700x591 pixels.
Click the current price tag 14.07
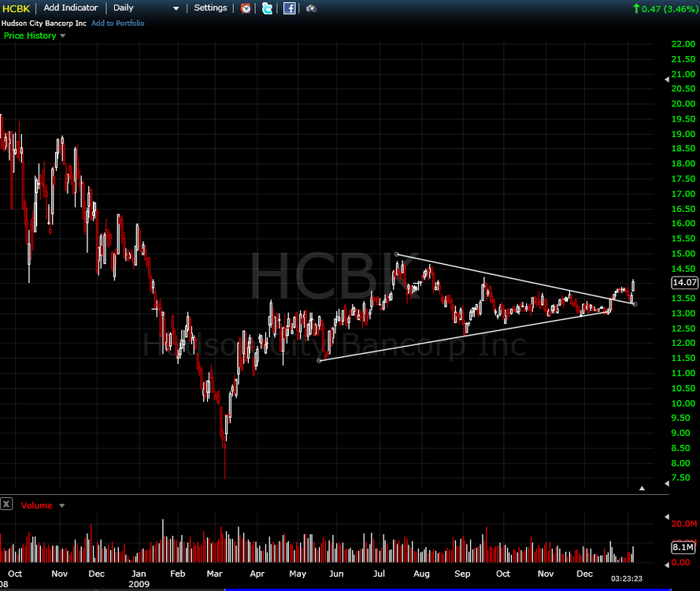pyautogui.click(x=684, y=282)
